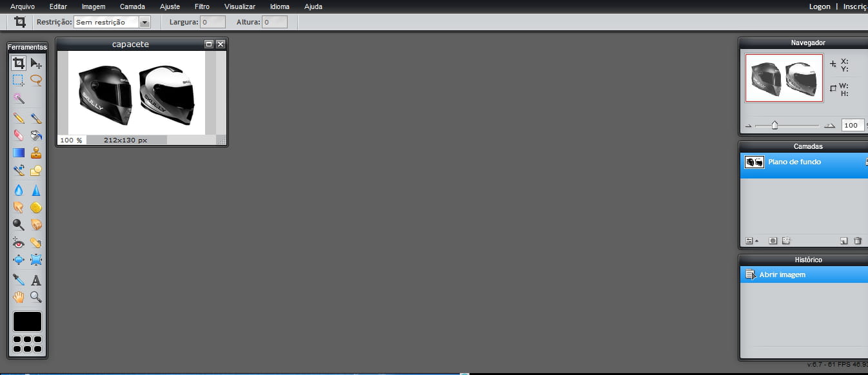This screenshot has width=868, height=375.
Task: Select the Move tool
Action: click(36, 63)
